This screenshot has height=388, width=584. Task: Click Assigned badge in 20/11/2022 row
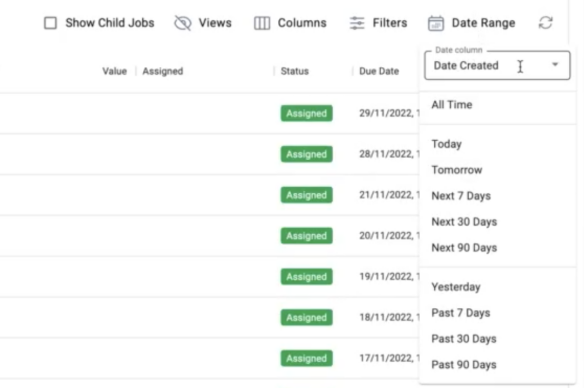tap(307, 236)
